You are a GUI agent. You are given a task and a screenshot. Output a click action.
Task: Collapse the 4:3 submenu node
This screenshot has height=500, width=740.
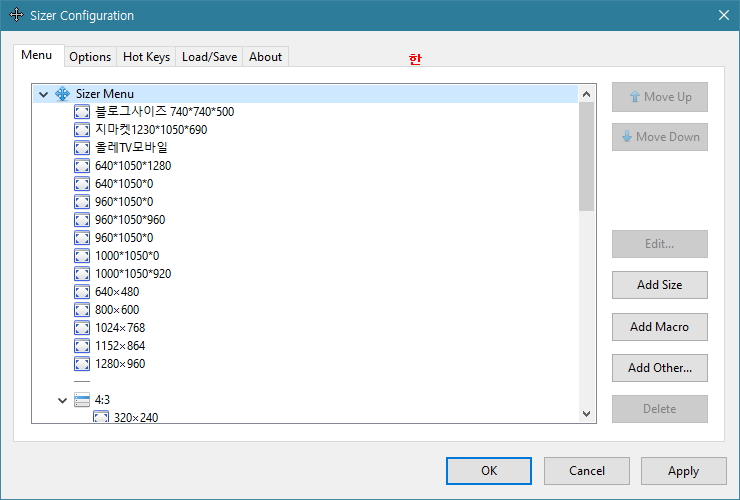click(x=62, y=400)
